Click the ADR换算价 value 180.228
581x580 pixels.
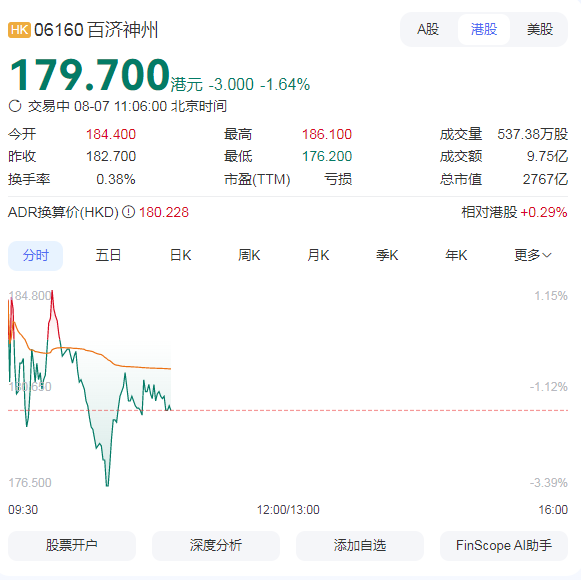tap(164, 212)
